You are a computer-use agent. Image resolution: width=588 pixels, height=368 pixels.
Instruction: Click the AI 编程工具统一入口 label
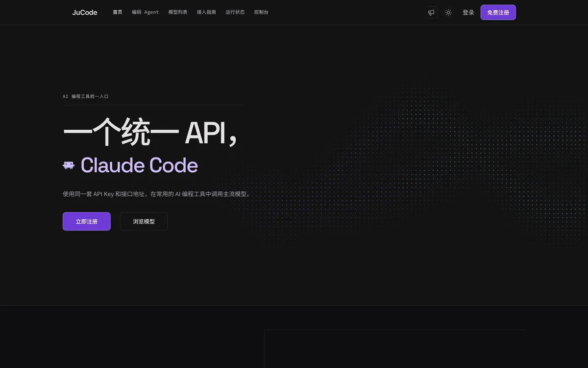[86, 96]
